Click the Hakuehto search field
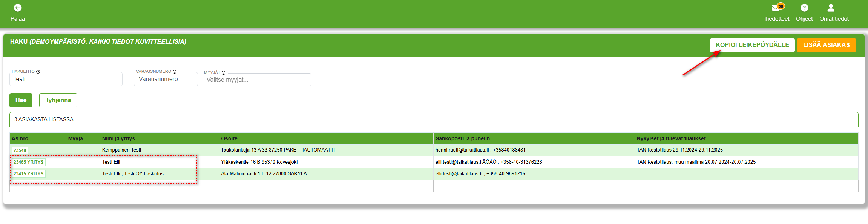The image size is (868, 224). pyautogui.click(x=66, y=79)
